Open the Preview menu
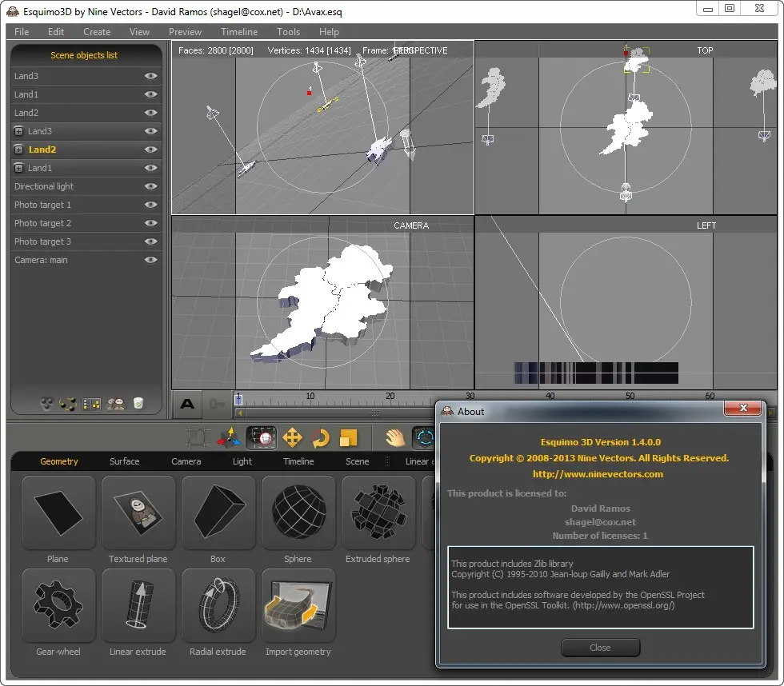 tap(185, 31)
